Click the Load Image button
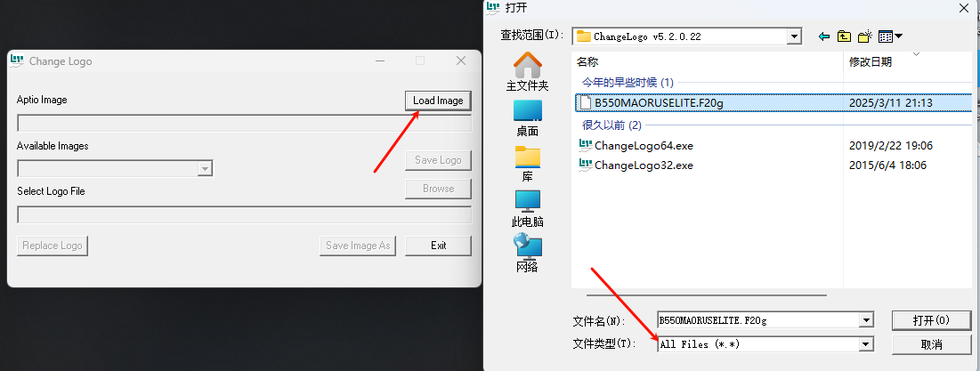 [438, 101]
